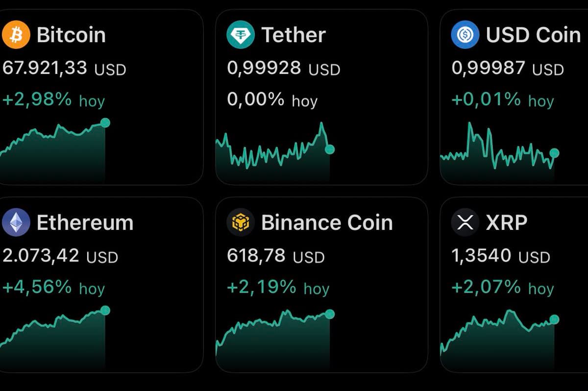Click Bitcoin's 67.921,33 USD price
This screenshot has height=391, width=588.
64,68
